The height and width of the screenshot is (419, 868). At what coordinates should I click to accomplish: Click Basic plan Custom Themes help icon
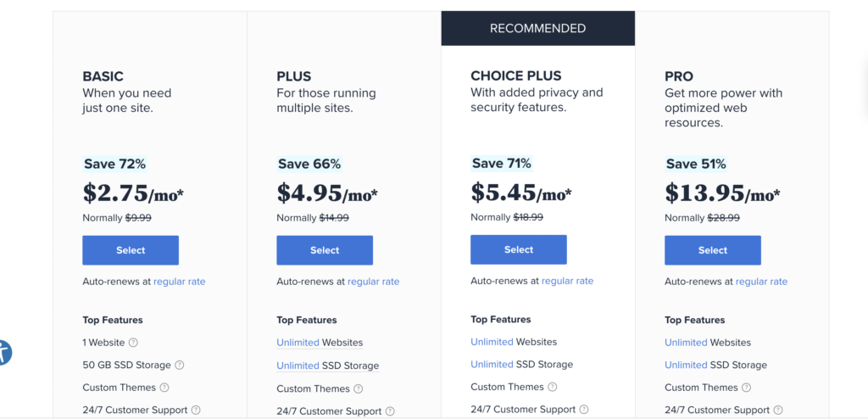coord(164,388)
